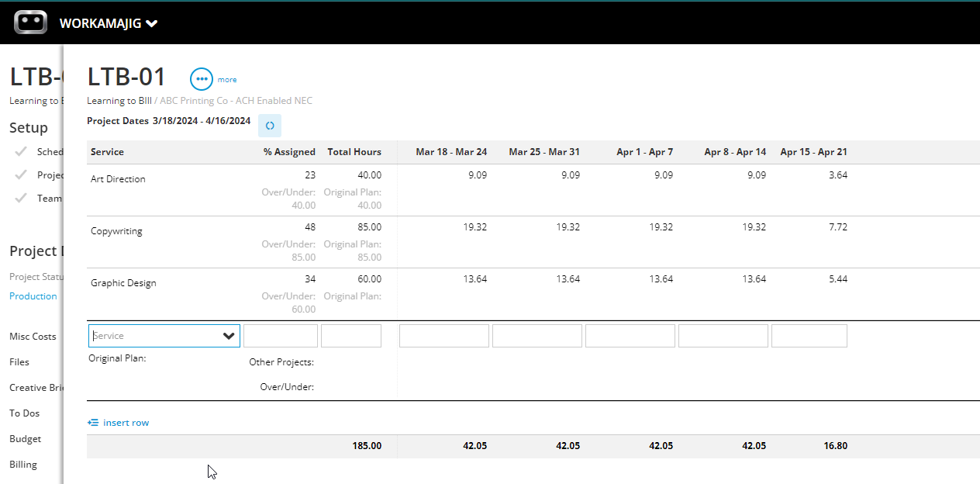This screenshot has height=484, width=980.
Task: Open Creative Brief in the sidebar
Action: point(36,388)
